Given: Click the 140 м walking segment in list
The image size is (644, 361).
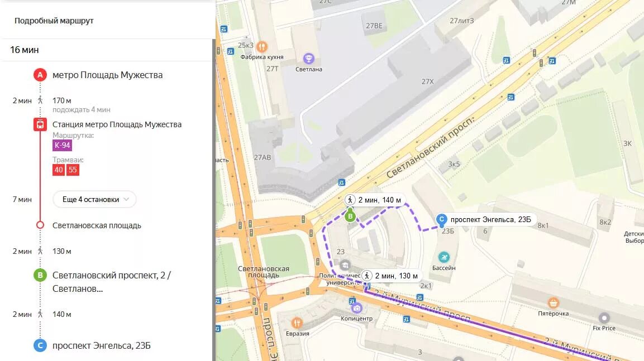Looking at the screenshot, I should [x=61, y=314].
